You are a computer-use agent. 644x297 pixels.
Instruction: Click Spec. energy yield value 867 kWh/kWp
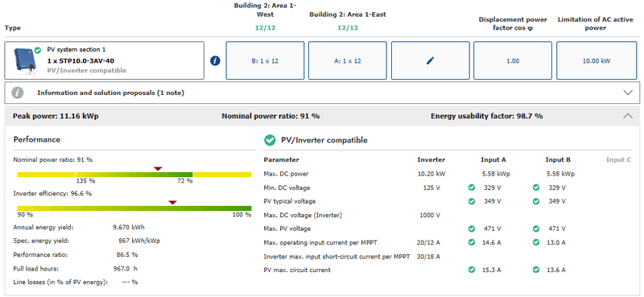(x=138, y=241)
